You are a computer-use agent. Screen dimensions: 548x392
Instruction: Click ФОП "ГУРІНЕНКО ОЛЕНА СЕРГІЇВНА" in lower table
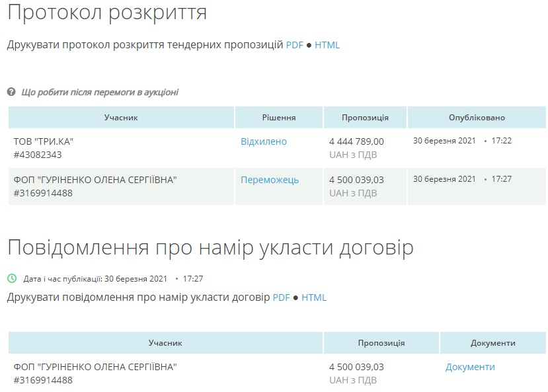point(95,367)
